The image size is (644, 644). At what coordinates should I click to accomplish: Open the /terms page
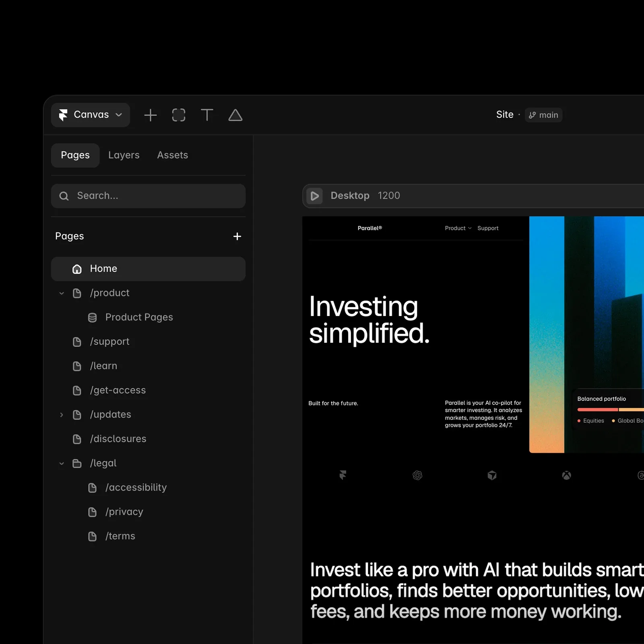click(120, 537)
